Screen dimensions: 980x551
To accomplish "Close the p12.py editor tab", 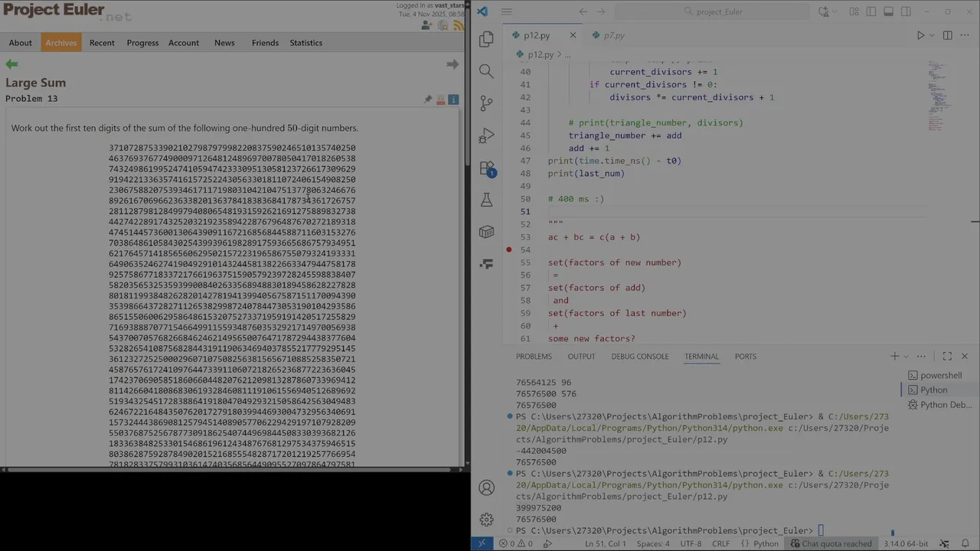I will pyautogui.click(x=573, y=35).
